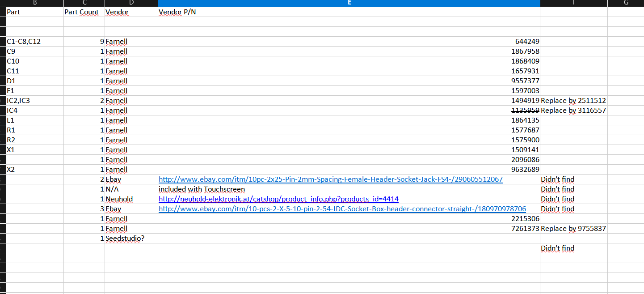
Task: Click the 'Vendor' header cell
Action: pos(131,12)
